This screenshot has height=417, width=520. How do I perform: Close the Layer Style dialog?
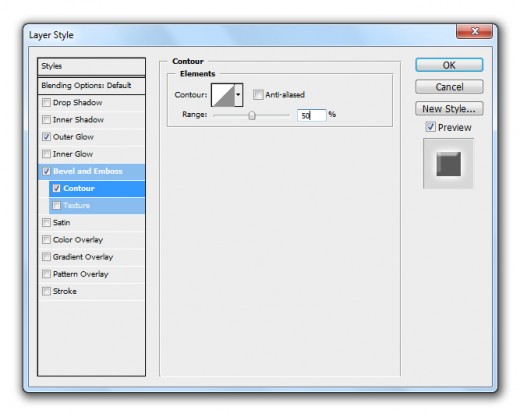click(474, 31)
